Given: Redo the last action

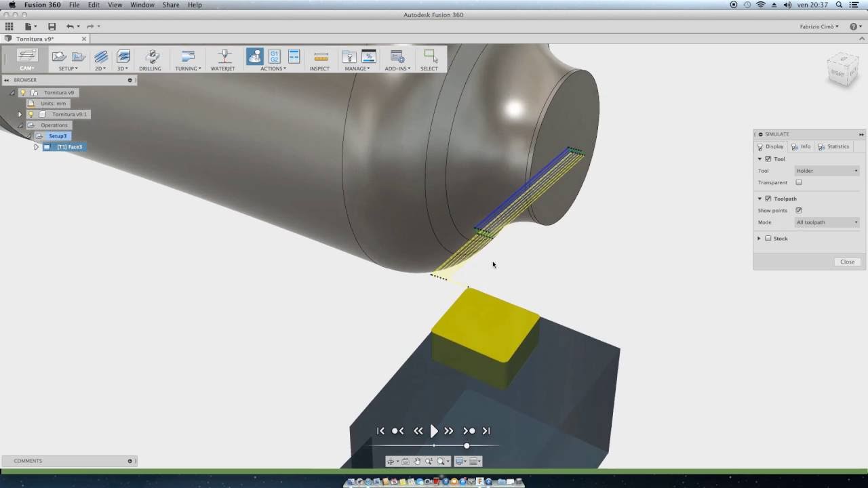Looking at the screenshot, I should point(90,26).
